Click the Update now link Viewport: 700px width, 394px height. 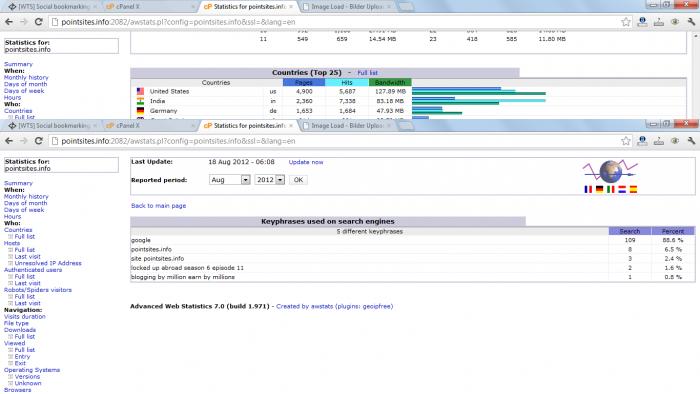[x=306, y=162]
